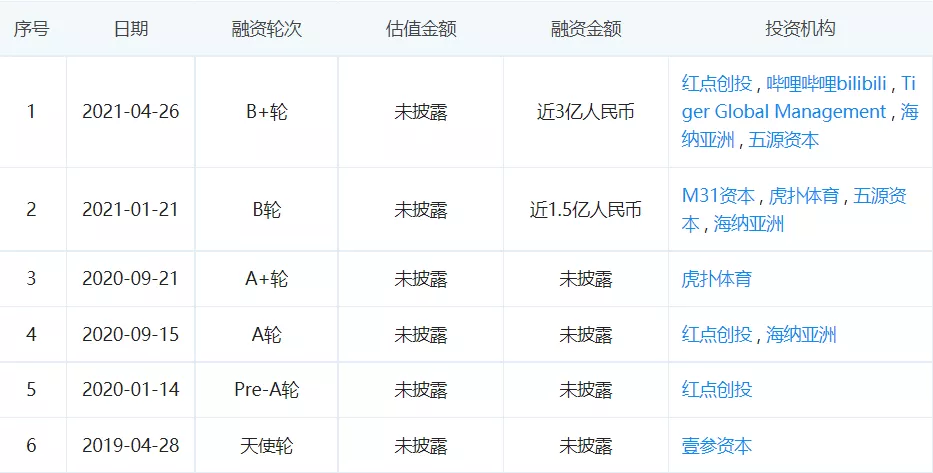Open 红点创投 link in the A轮 row
933x473 pixels.
pyautogui.click(x=716, y=334)
